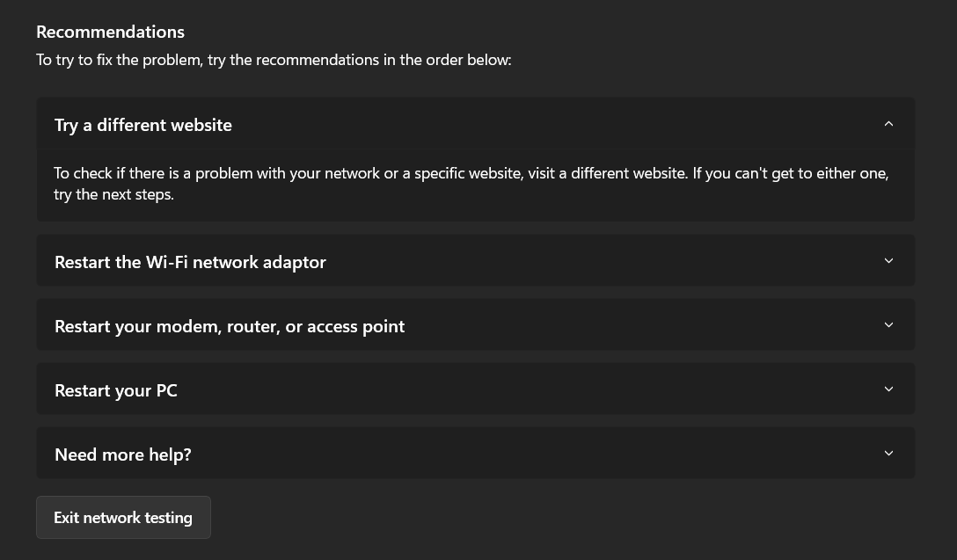Screen dimensions: 957x560
Task: Click the Restart the Wi-Fi network adaptor title
Action: [190, 261]
